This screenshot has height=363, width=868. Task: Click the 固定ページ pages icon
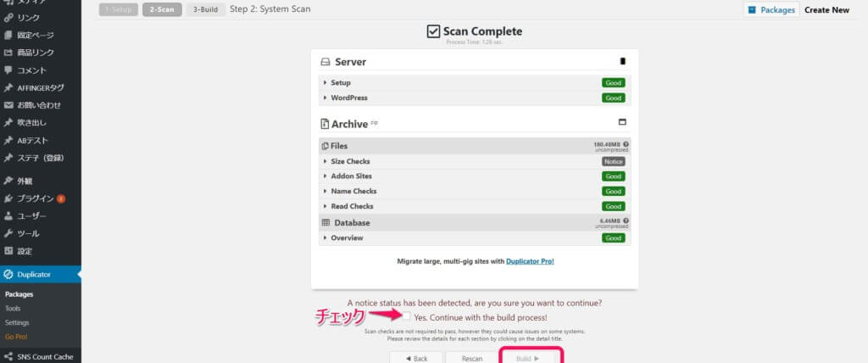point(8,36)
